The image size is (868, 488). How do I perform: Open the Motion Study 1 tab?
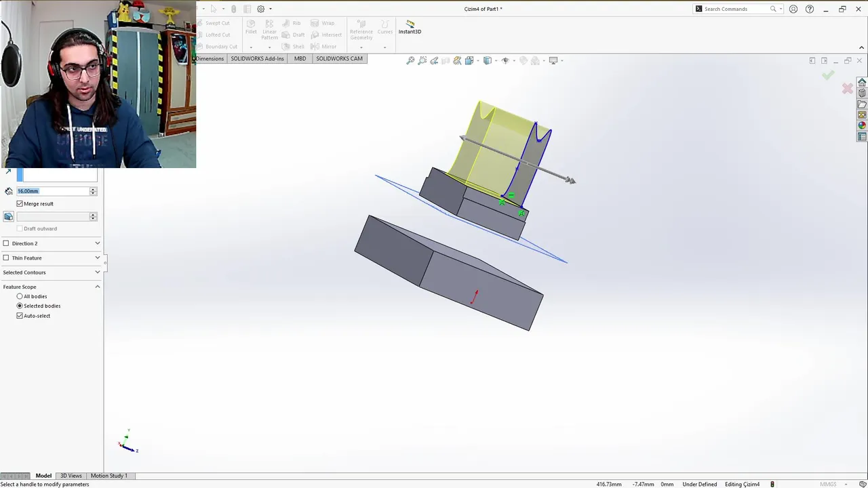[x=108, y=476]
